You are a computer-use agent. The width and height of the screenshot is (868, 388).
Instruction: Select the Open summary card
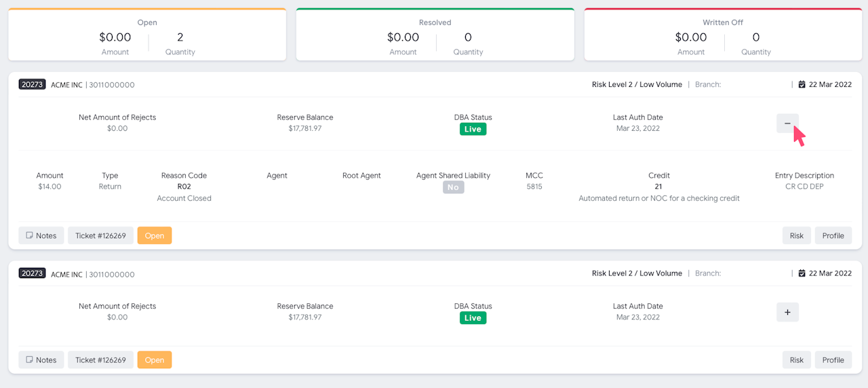(147, 35)
